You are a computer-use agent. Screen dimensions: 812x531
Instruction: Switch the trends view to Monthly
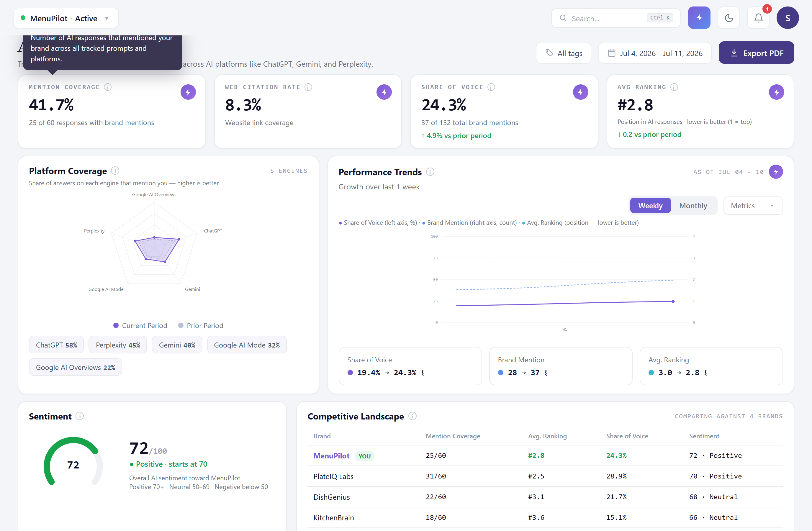click(693, 205)
